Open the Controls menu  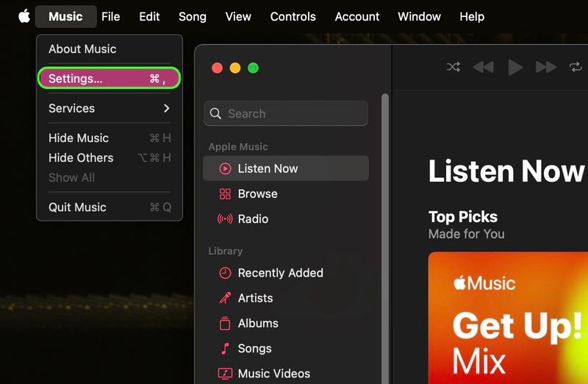tap(293, 16)
